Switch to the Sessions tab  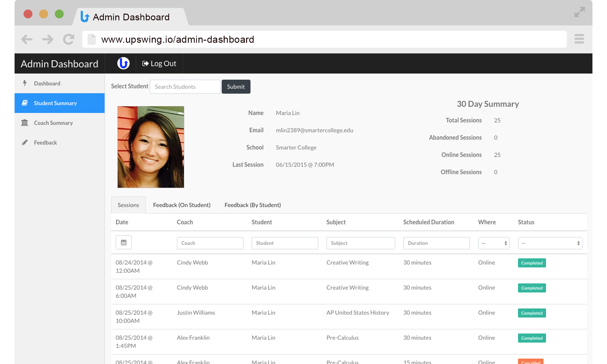pyautogui.click(x=128, y=205)
